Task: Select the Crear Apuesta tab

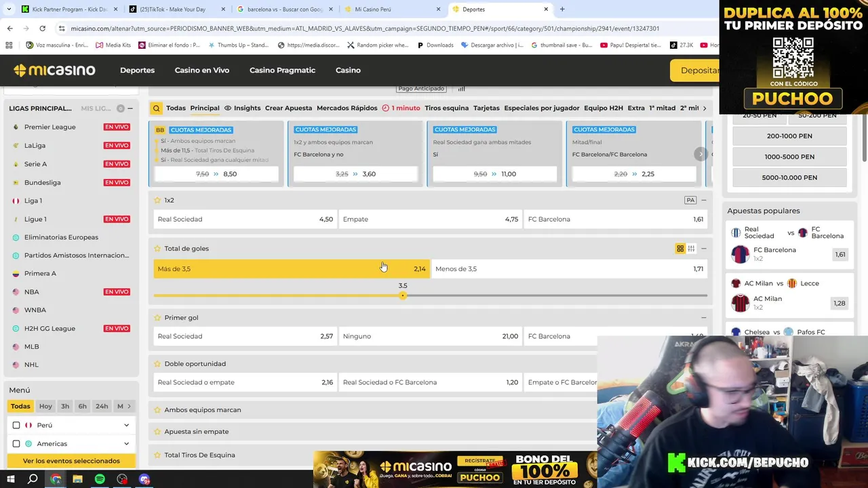Action: click(x=288, y=108)
